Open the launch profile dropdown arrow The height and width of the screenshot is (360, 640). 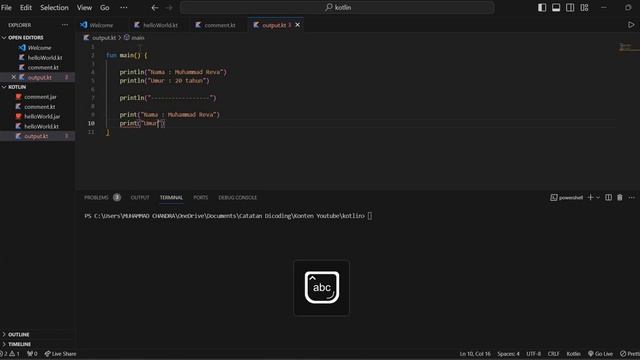pos(598,198)
